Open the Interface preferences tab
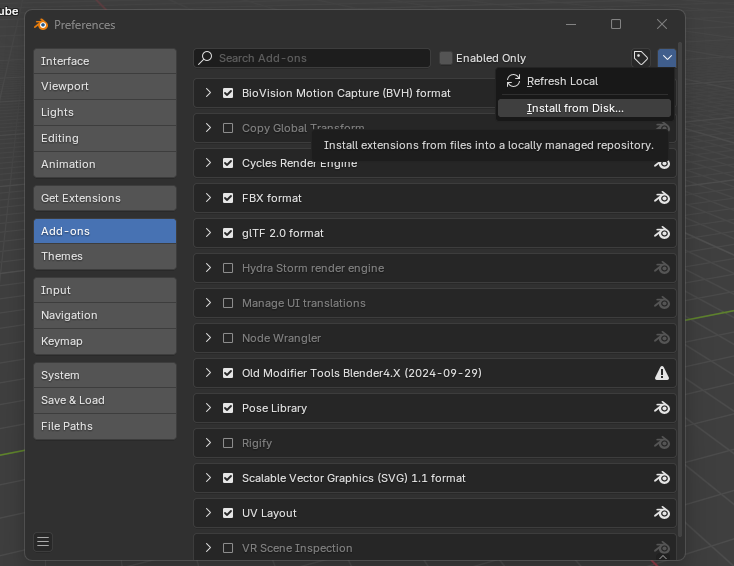734x566 pixels. (105, 61)
